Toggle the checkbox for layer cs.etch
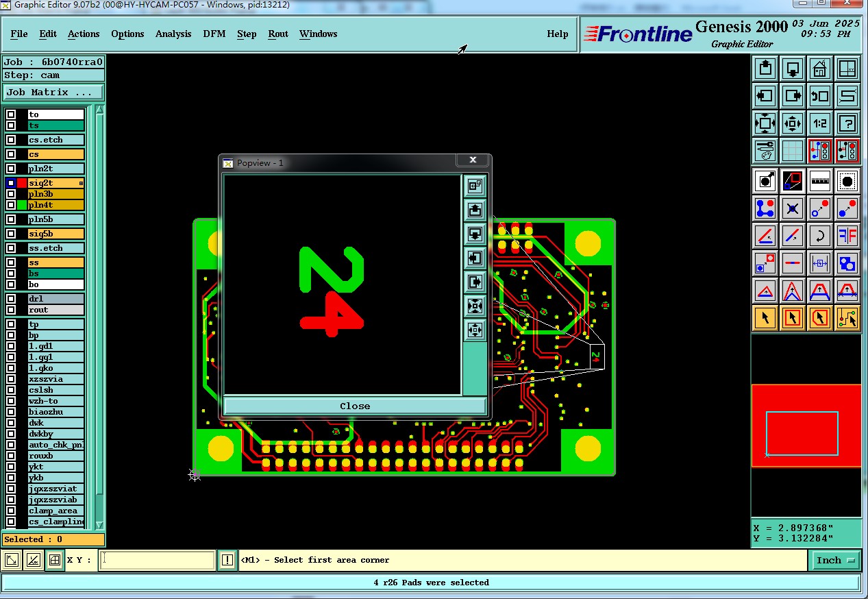This screenshot has width=868, height=599. pos(11,140)
